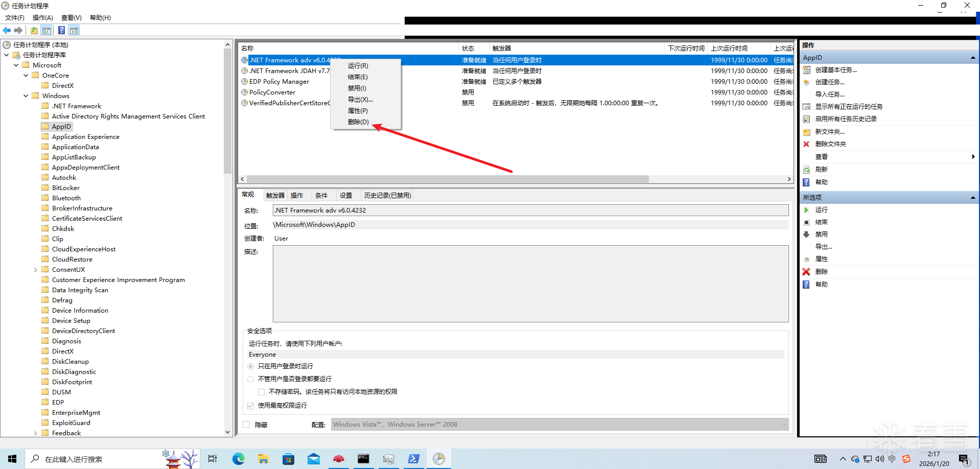This screenshot has width=980, height=469.
Task: Toggle the Hidden checkbox
Action: tap(246, 425)
